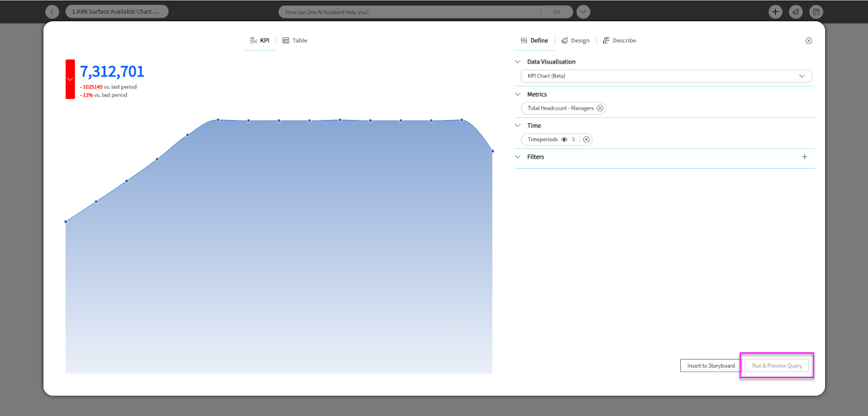Click the save icon in top bar
The height and width of the screenshot is (416, 868).
pyautogui.click(x=816, y=11)
